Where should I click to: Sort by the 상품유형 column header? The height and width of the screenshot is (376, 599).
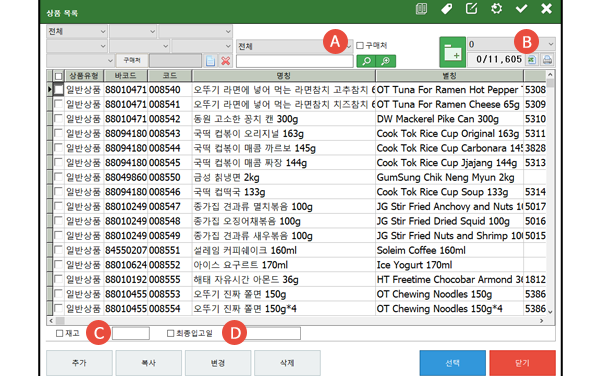[84, 76]
